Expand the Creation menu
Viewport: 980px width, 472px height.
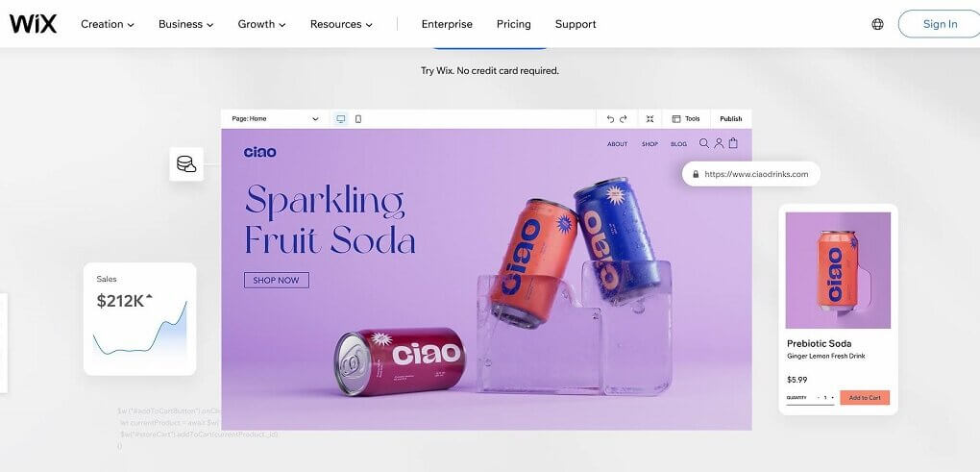click(x=108, y=24)
